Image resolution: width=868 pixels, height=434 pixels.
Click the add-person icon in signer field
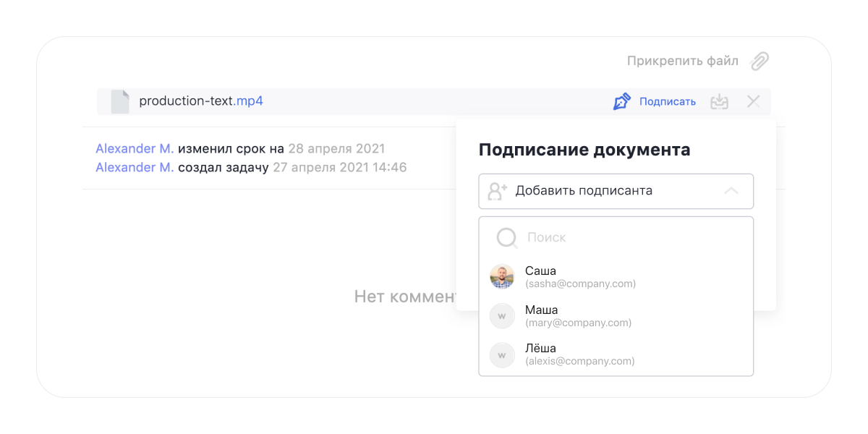point(497,191)
